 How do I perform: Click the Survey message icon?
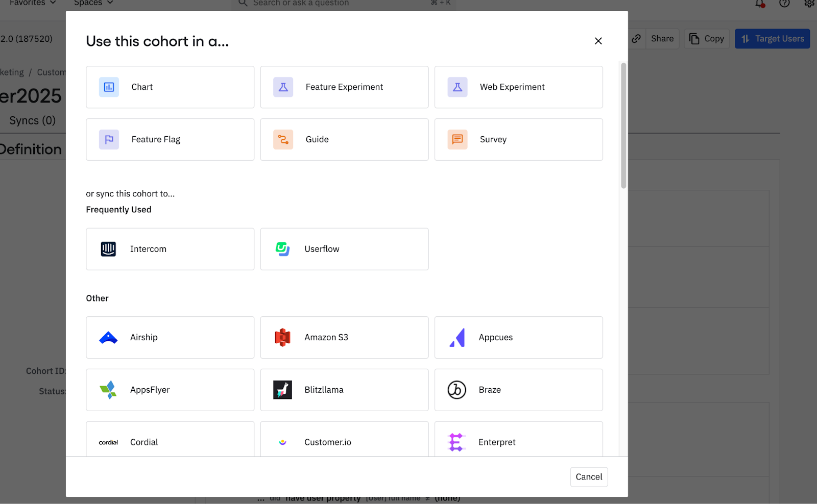point(458,139)
